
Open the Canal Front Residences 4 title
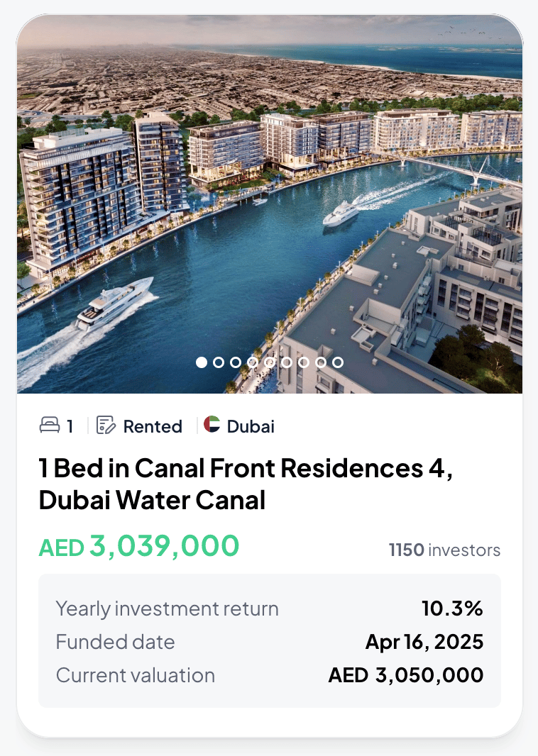[246, 484]
